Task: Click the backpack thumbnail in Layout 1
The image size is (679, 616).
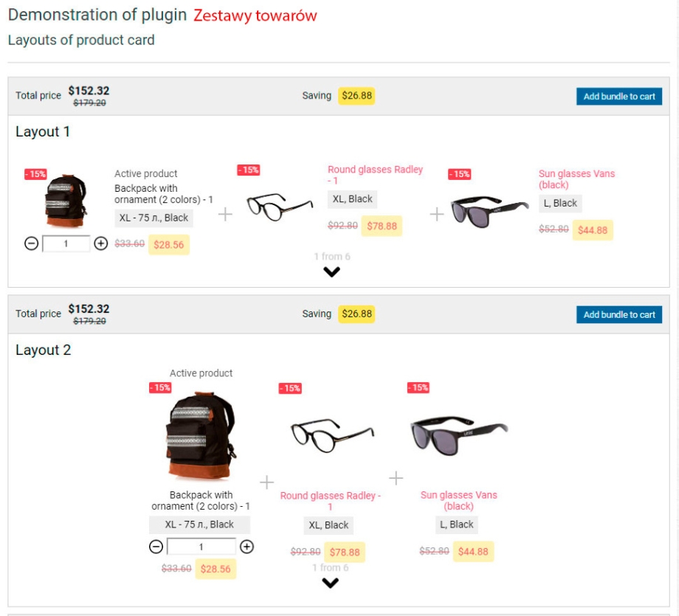Action: pos(66,200)
